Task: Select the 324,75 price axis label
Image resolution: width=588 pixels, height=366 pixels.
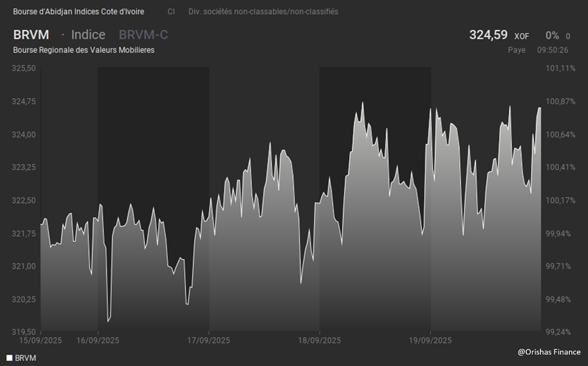Action: [x=24, y=101]
